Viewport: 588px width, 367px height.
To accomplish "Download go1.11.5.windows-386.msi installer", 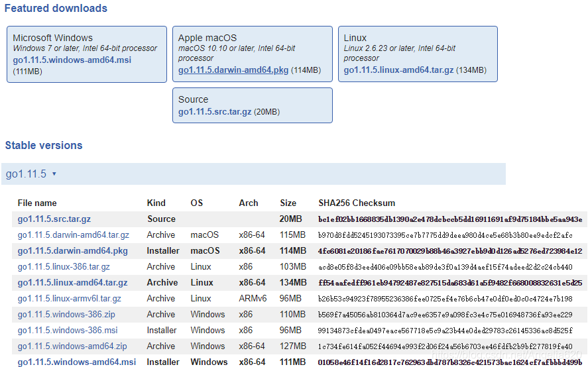I will 68,331.
